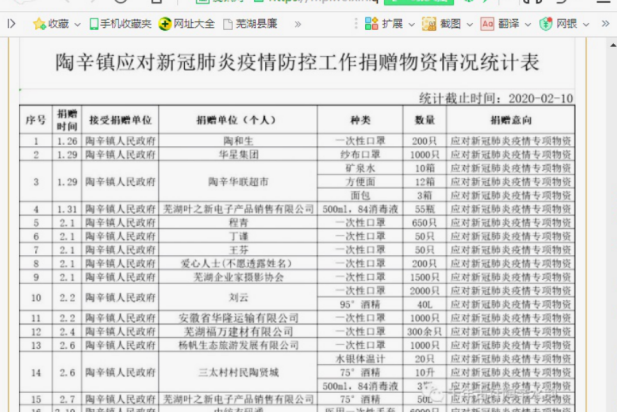Open the 手机收藏夹 bookmark
The width and height of the screenshot is (617, 412).
pos(120,24)
